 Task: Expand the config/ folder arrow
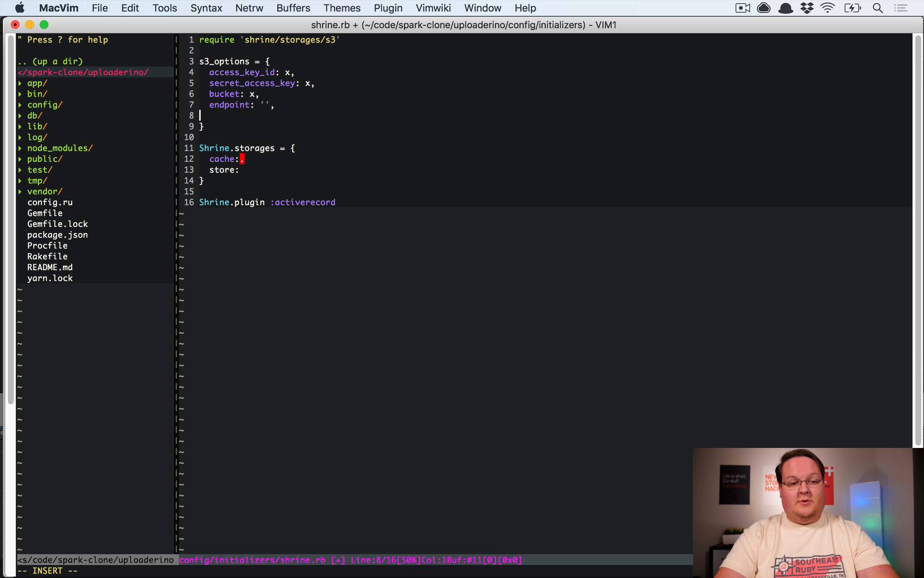(x=20, y=105)
